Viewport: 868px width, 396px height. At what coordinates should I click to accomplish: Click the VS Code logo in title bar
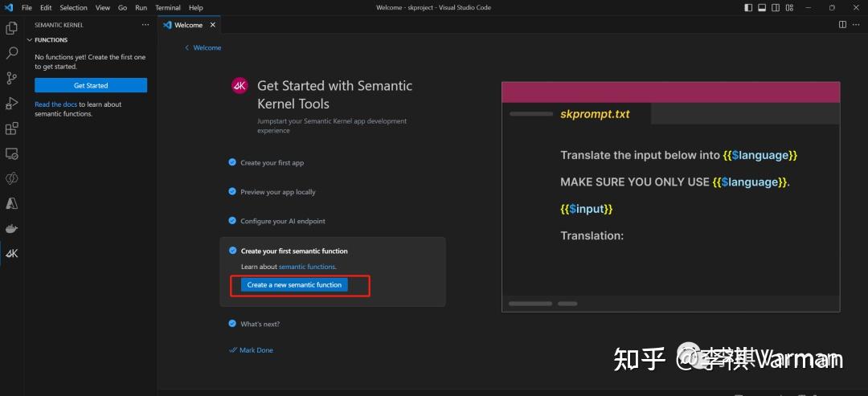pos(8,8)
